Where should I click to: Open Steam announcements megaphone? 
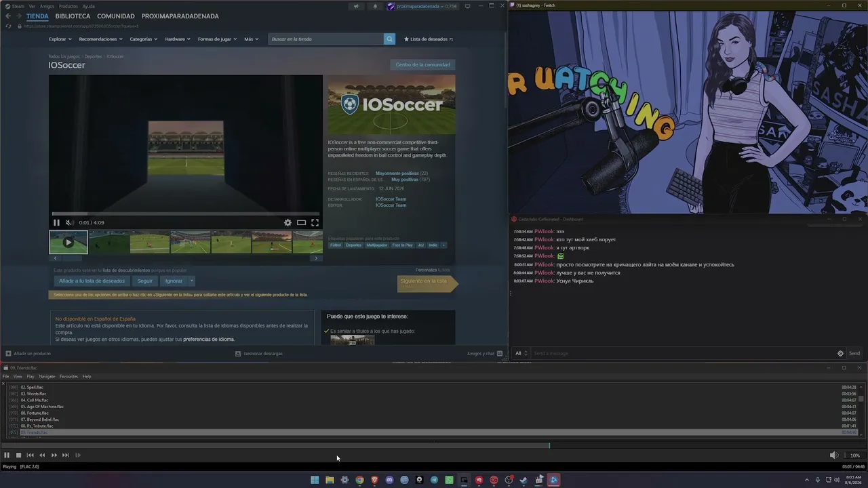click(356, 7)
